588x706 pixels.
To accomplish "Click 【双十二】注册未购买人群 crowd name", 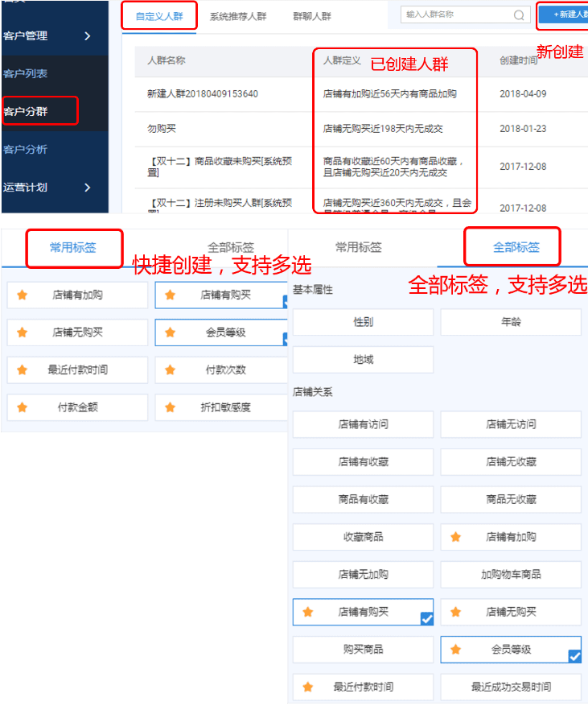I will tap(220, 206).
